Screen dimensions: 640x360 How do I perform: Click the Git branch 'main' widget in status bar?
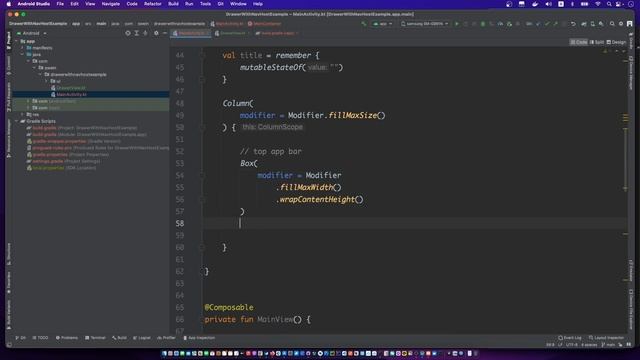(x=608, y=345)
